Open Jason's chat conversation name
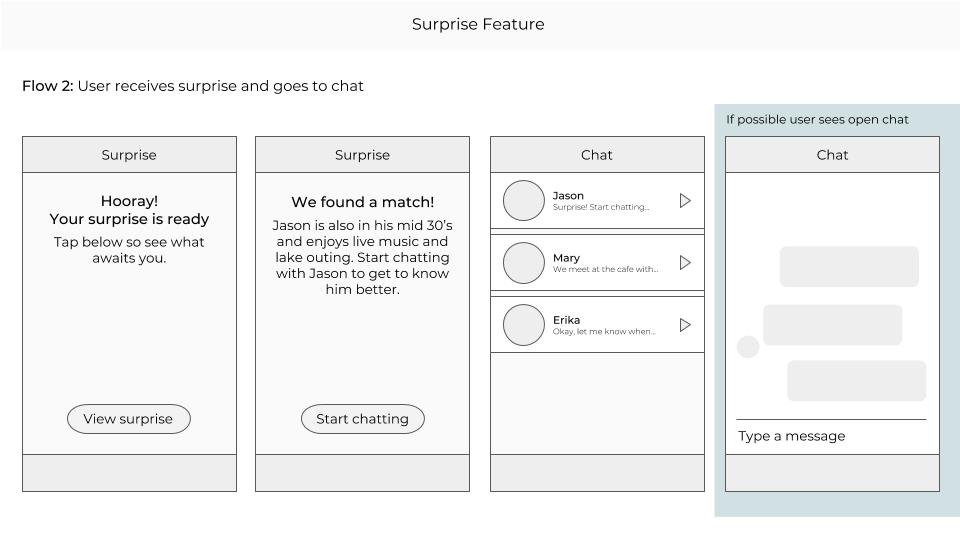Screen dimensions: 960x540 pyautogui.click(x=568, y=195)
